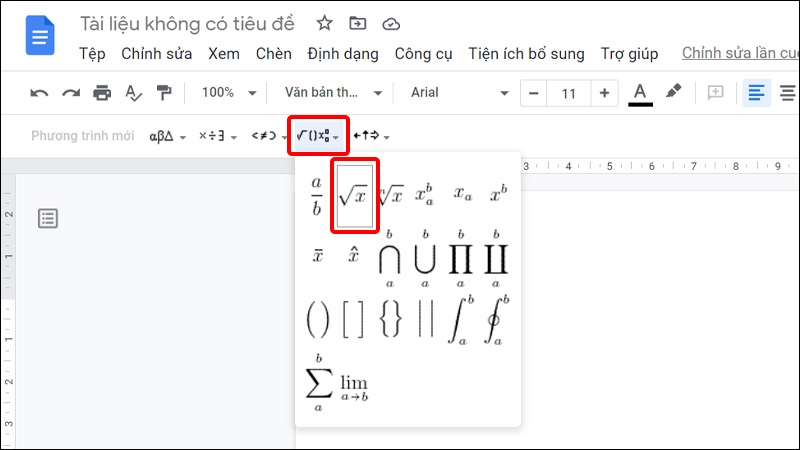Open math operations dropdown
Screen dimensions: 800x450
pyautogui.click(x=318, y=136)
